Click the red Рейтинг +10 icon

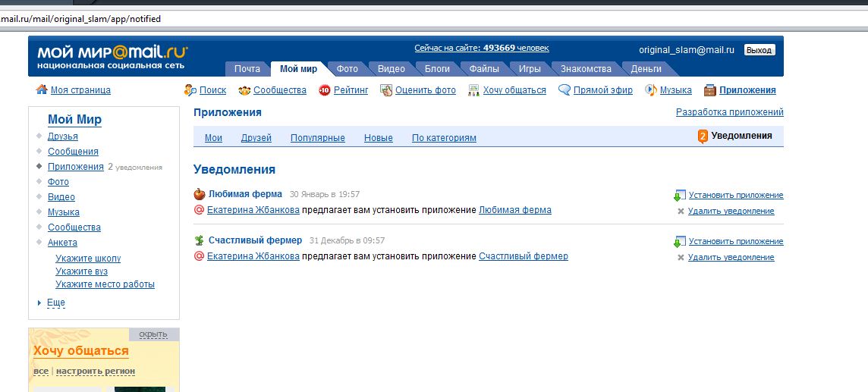tap(325, 90)
